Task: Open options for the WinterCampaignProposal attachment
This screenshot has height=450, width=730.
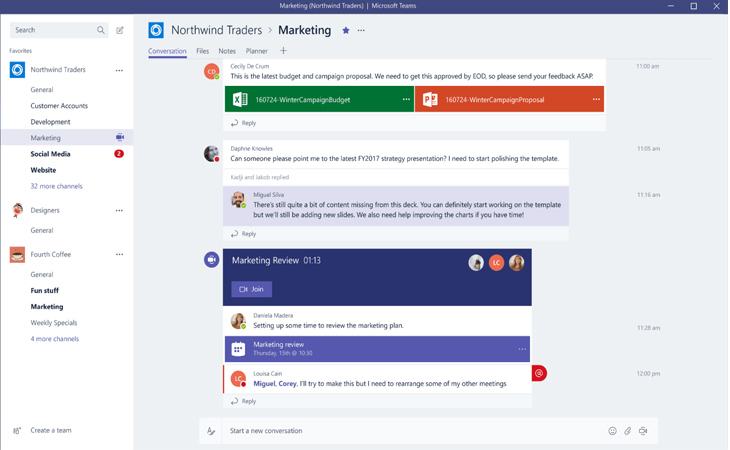Action: [x=596, y=99]
